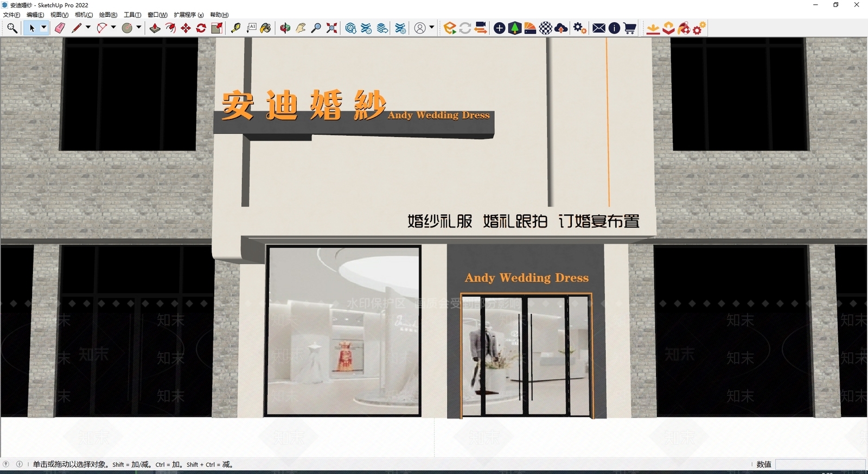Open the 文件(F) menu
Screen dimensions: 868x474
(x=11, y=15)
